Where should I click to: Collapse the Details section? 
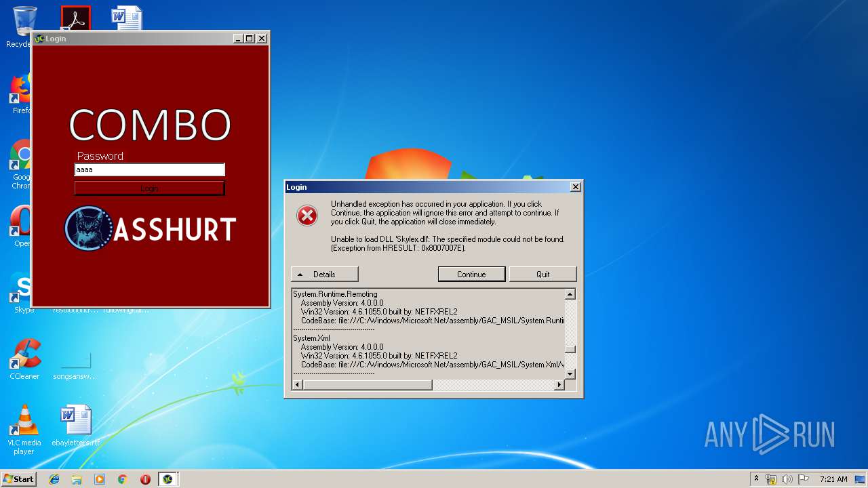(324, 274)
